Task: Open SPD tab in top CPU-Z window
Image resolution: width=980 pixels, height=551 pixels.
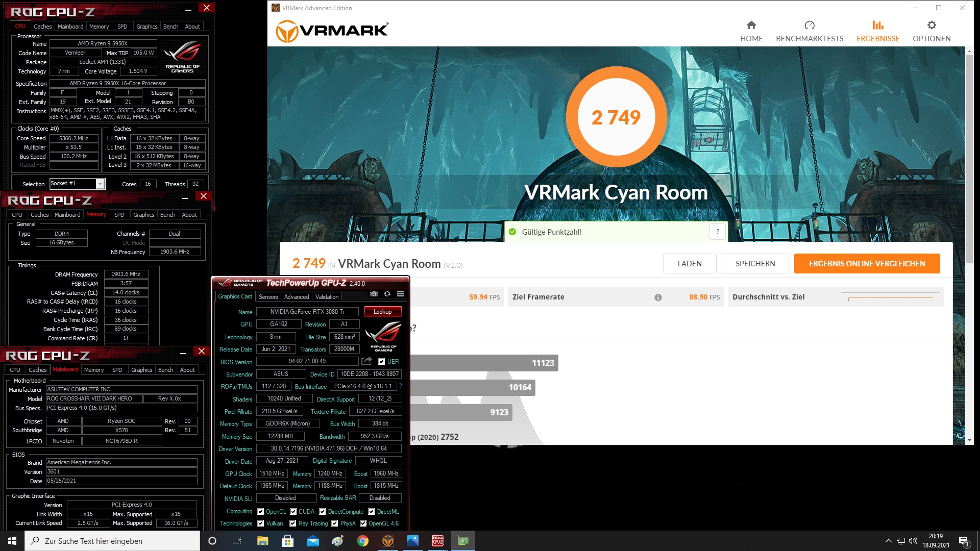Action: 122,27
